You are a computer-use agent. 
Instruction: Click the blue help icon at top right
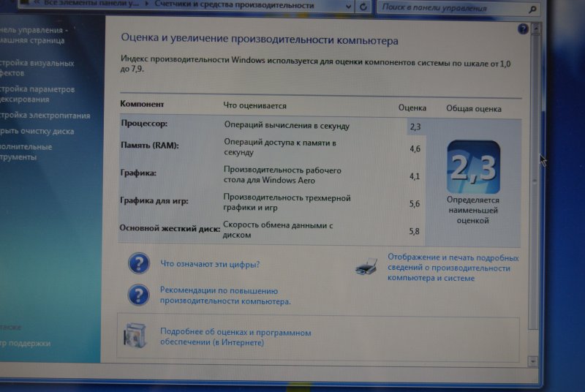pyautogui.click(x=523, y=29)
